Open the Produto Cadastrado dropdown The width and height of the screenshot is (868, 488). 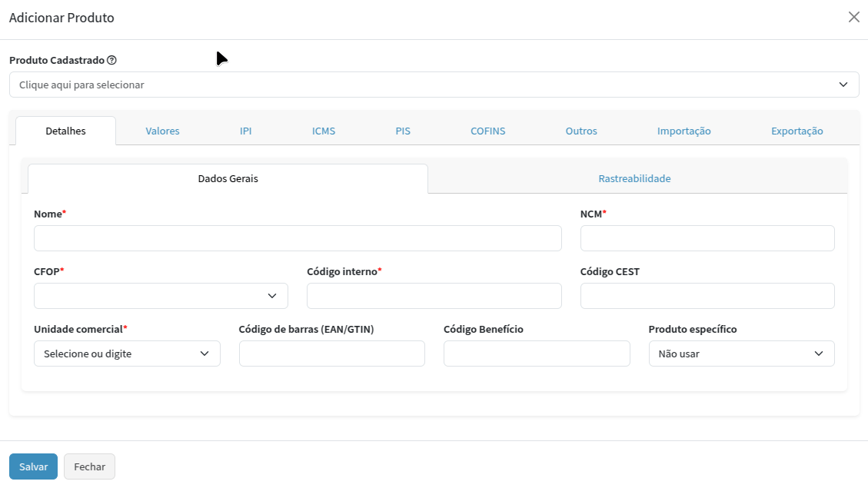pos(434,85)
